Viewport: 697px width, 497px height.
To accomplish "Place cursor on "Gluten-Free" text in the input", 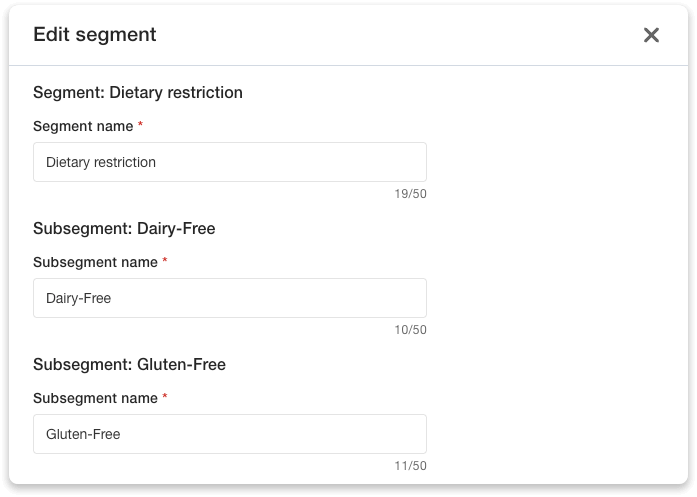I will point(83,434).
